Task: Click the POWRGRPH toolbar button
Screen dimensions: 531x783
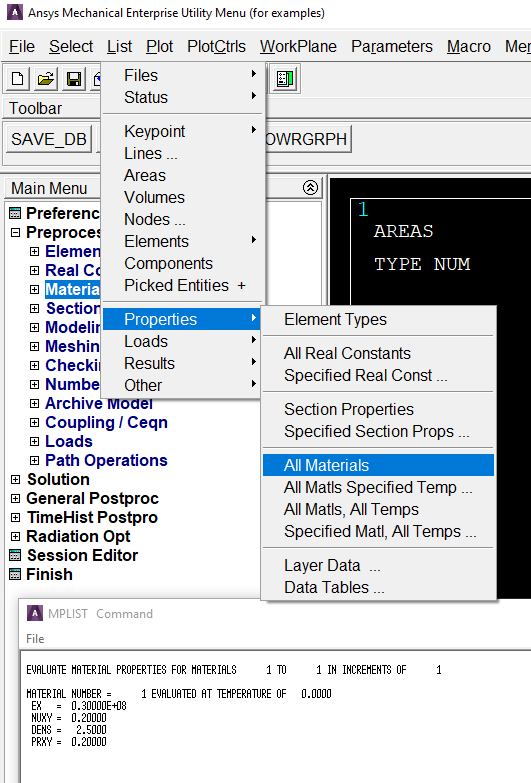Action: [x=308, y=139]
